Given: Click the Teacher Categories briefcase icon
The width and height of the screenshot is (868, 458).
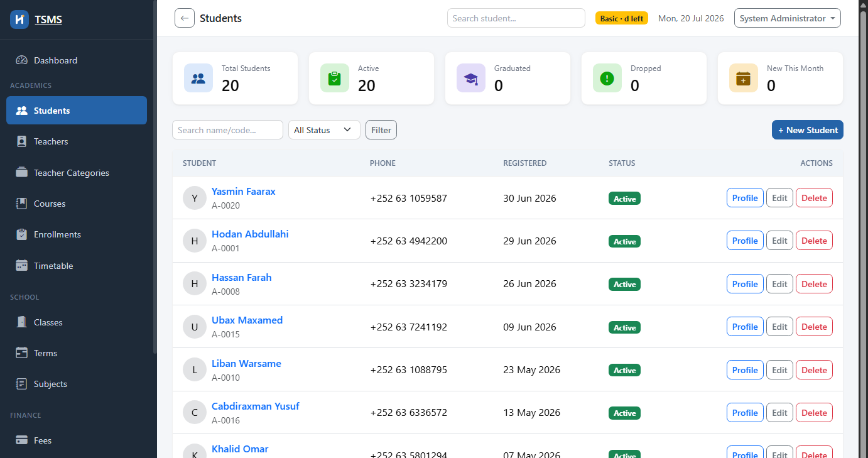Looking at the screenshot, I should (x=22, y=173).
